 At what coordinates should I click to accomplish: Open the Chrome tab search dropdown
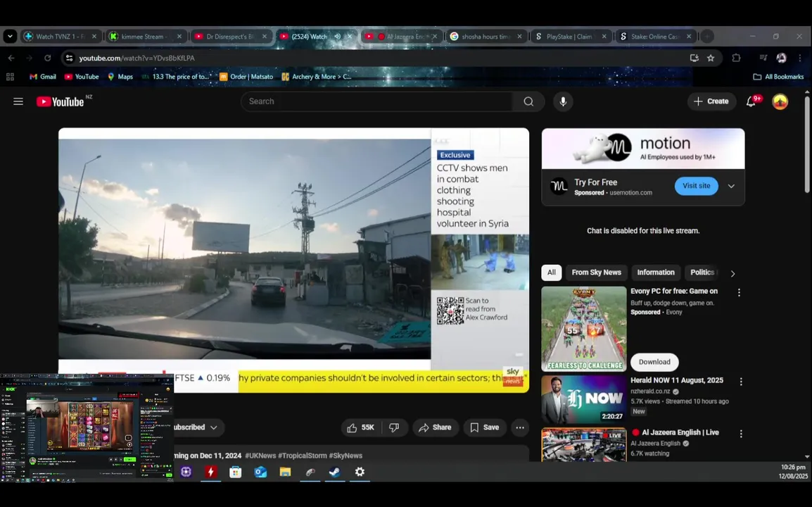pos(10,37)
